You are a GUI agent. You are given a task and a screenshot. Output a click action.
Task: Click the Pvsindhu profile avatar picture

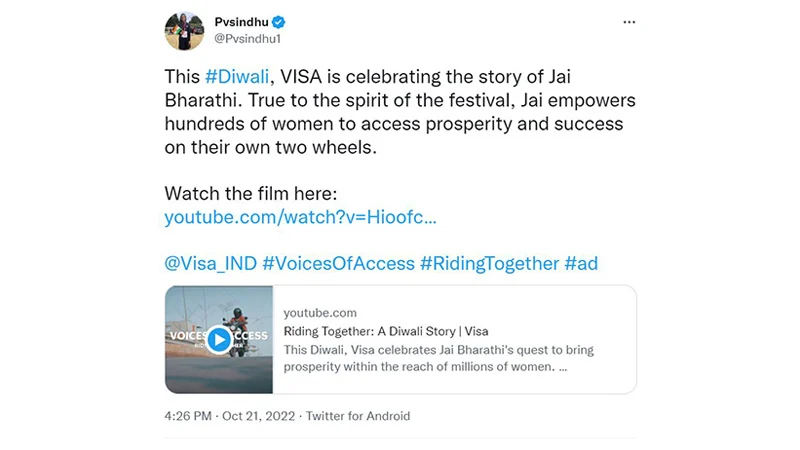(184, 31)
